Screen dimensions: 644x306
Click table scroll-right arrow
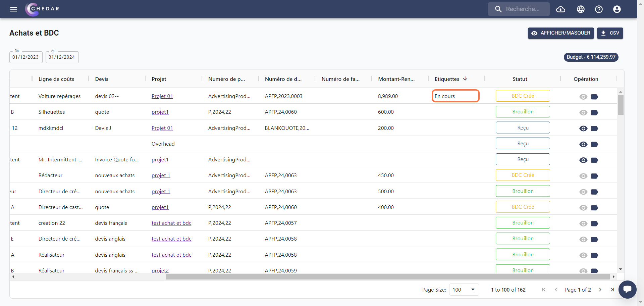[613, 276]
